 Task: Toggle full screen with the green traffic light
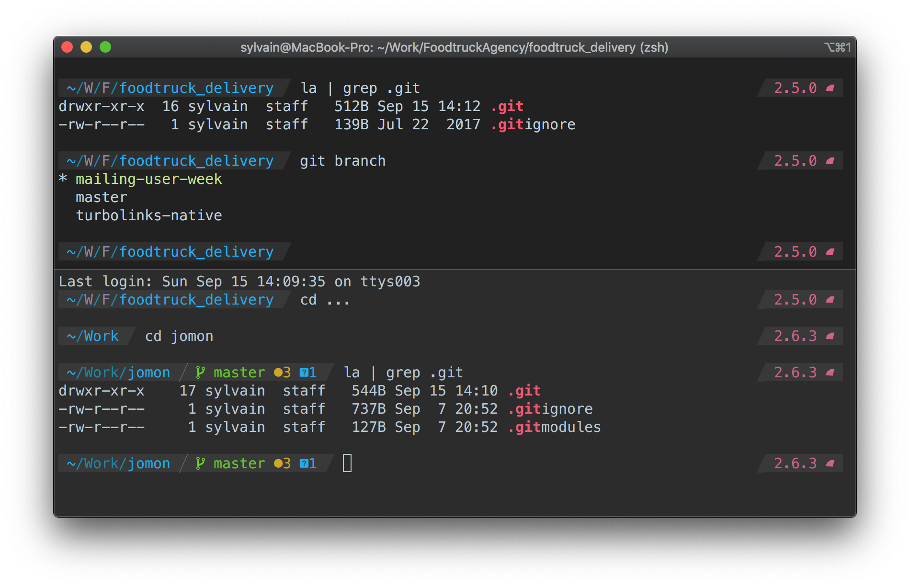coord(106,47)
